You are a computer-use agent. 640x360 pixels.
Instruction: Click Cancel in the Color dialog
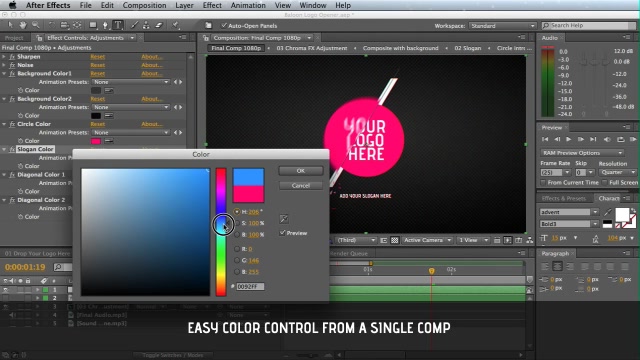tap(301, 185)
